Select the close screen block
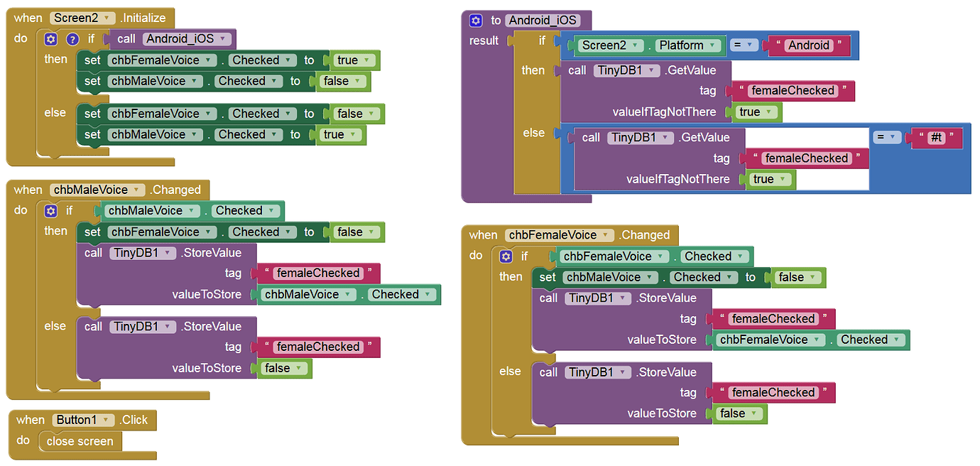This screenshot has width=980, height=466. click(80, 441)
